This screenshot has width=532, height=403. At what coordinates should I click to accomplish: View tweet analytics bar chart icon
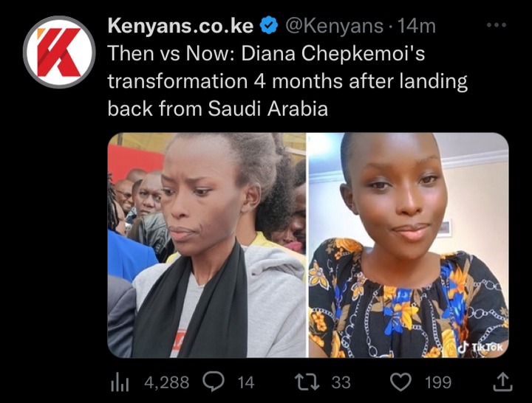click(120, 382)
